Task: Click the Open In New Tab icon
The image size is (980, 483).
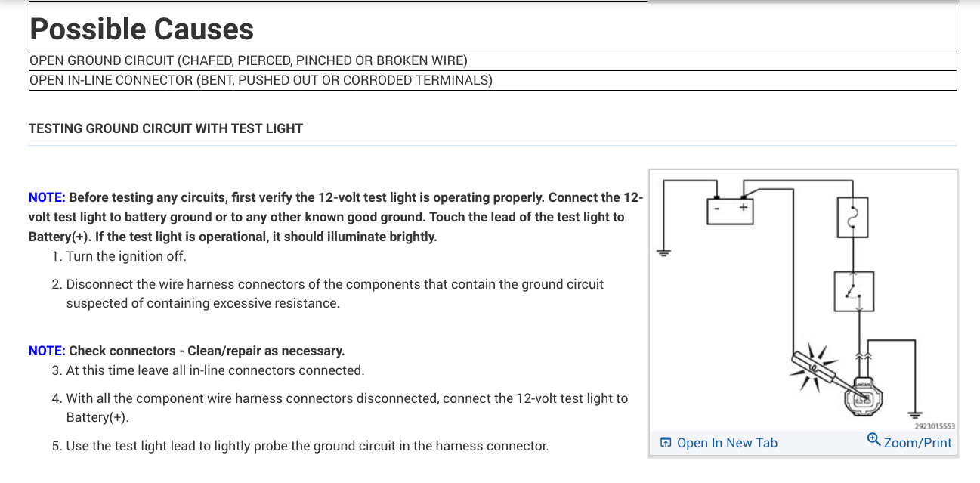Action: 666,443
